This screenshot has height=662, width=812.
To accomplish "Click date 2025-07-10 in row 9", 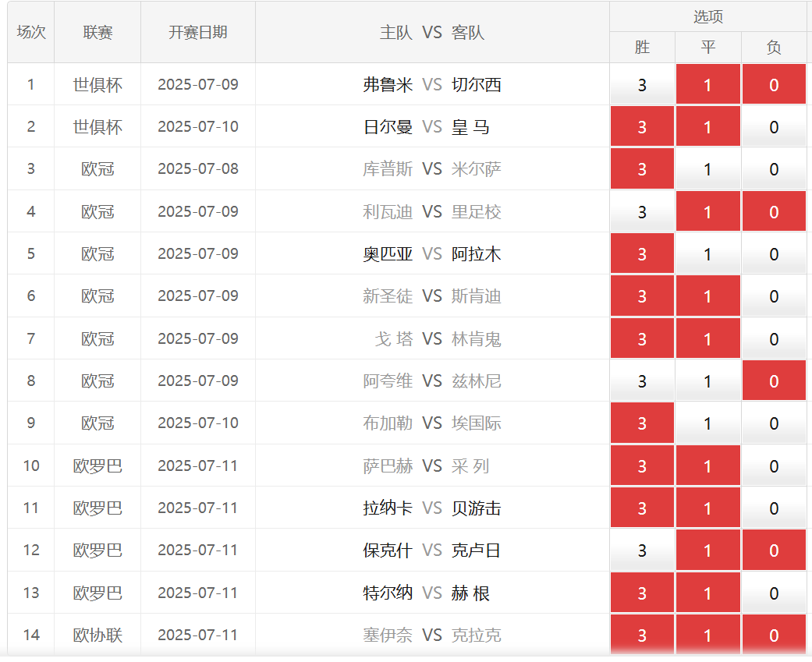I will 198,423.
